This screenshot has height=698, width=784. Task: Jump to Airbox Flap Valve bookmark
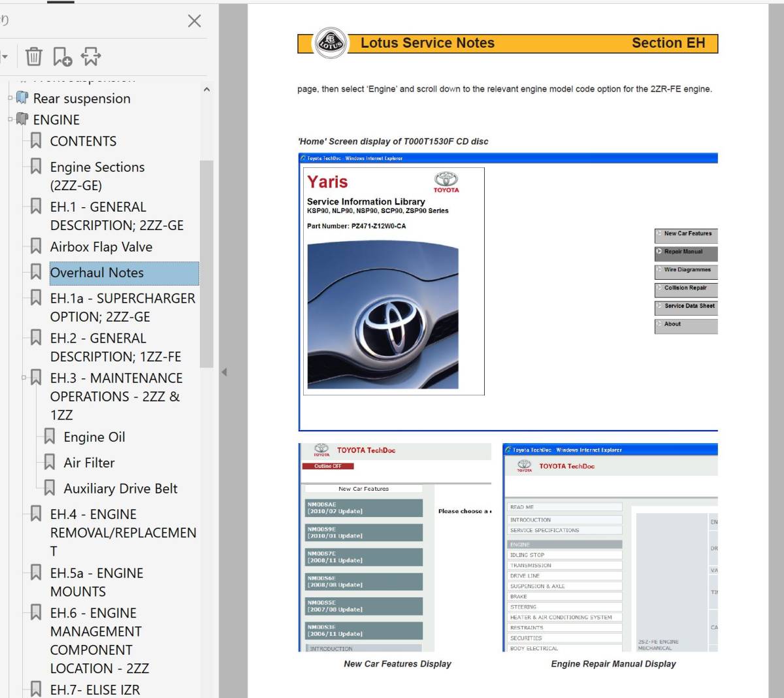(x=101, y=247)
